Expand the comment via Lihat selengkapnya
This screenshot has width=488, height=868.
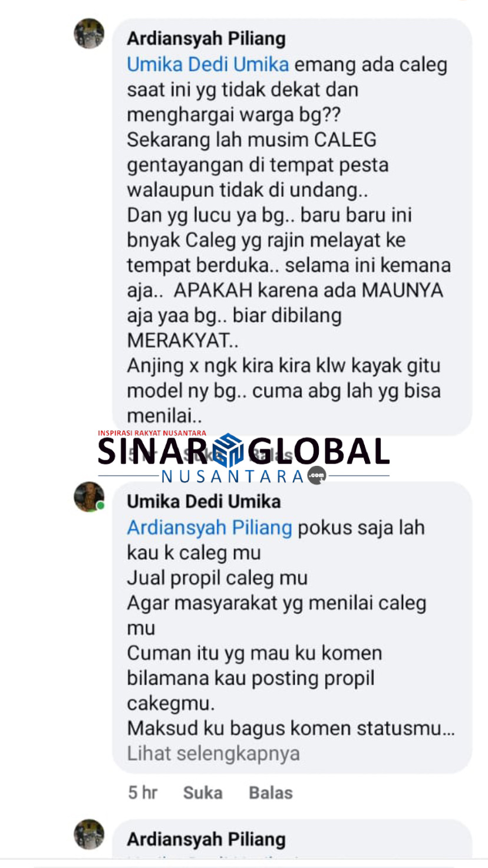pos(213,753)
